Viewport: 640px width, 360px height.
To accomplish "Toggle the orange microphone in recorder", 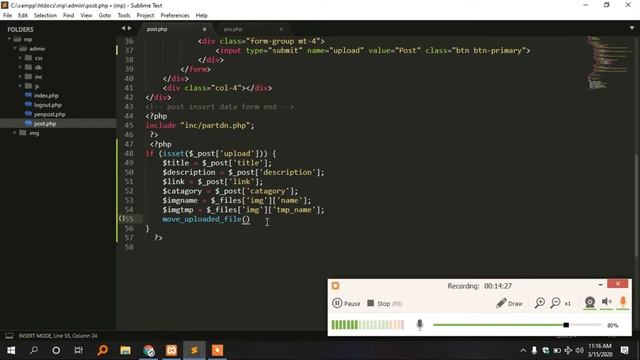I will pos(623,302).
